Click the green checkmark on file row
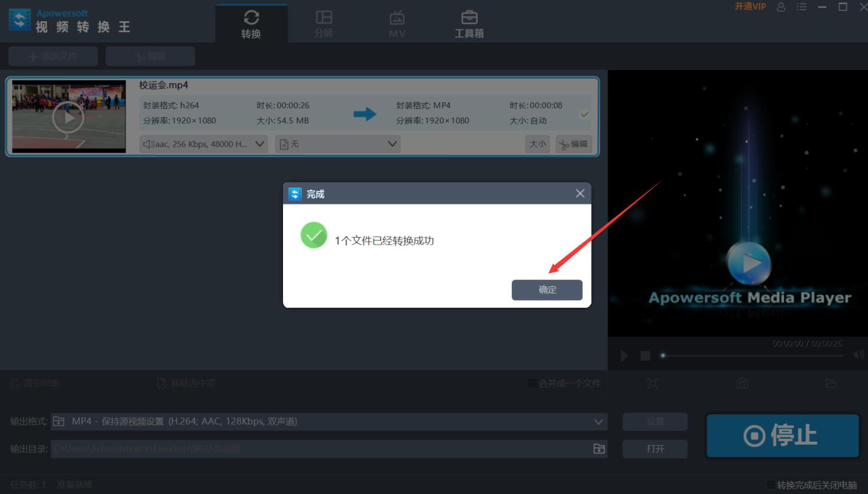 click(584, 114)
